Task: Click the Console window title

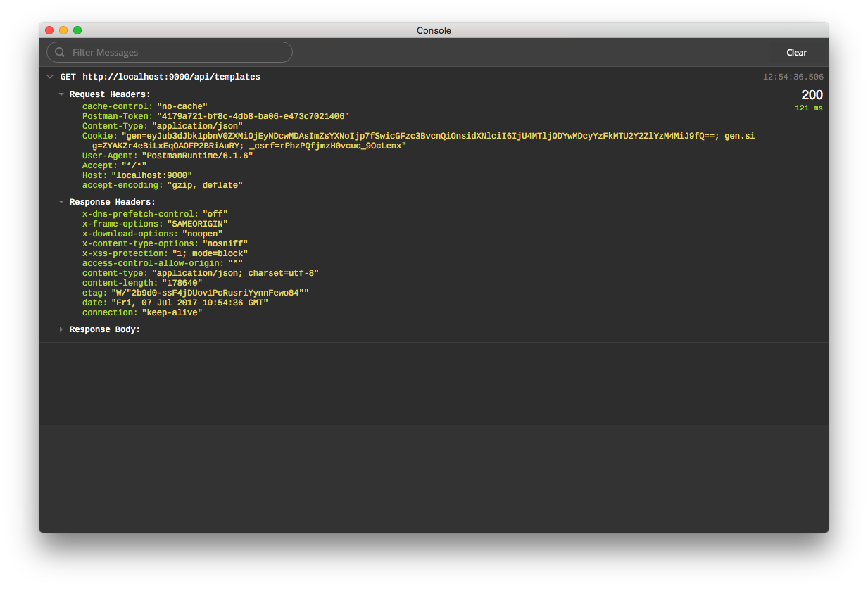Action: point(434,30)
